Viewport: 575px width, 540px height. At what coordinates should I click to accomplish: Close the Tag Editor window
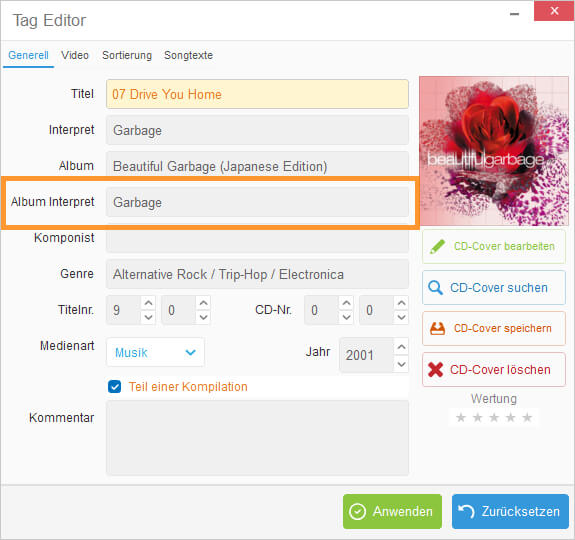(554, 11)
